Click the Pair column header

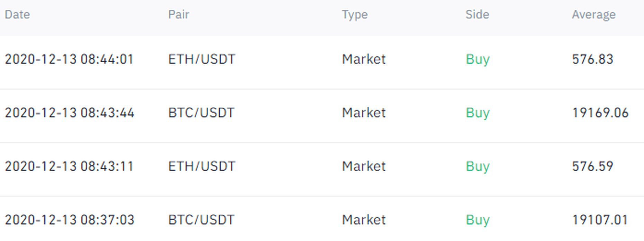click(179, 15)
